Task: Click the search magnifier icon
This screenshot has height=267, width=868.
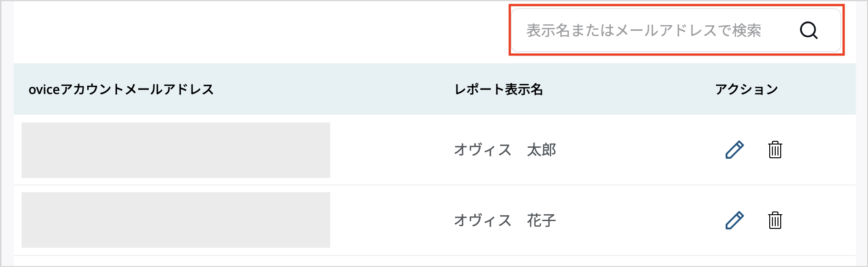Action: coord(808,30)
